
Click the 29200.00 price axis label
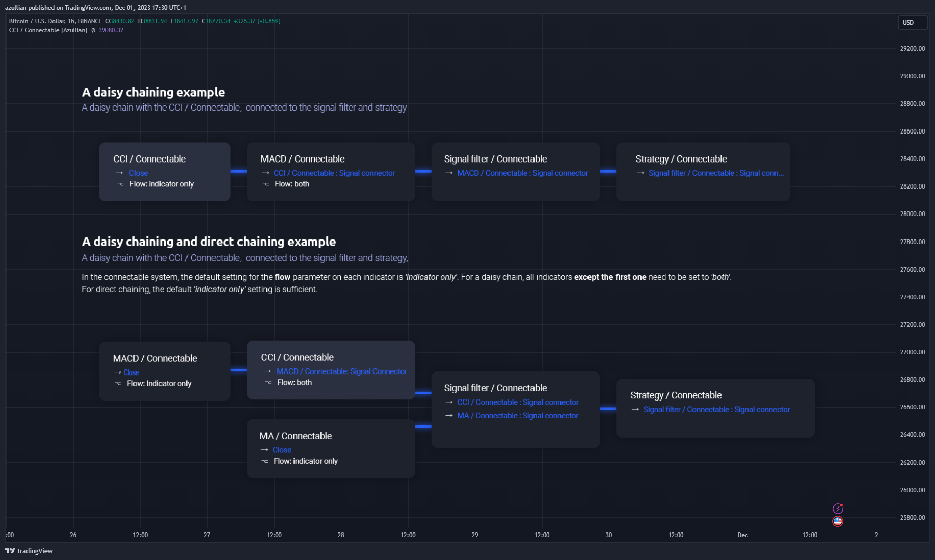pyautogui.click(x=913, y=49)
